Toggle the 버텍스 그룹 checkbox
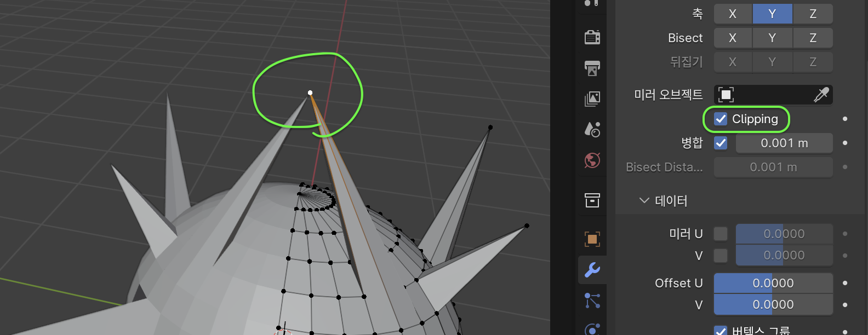 (x=721, y=331)
